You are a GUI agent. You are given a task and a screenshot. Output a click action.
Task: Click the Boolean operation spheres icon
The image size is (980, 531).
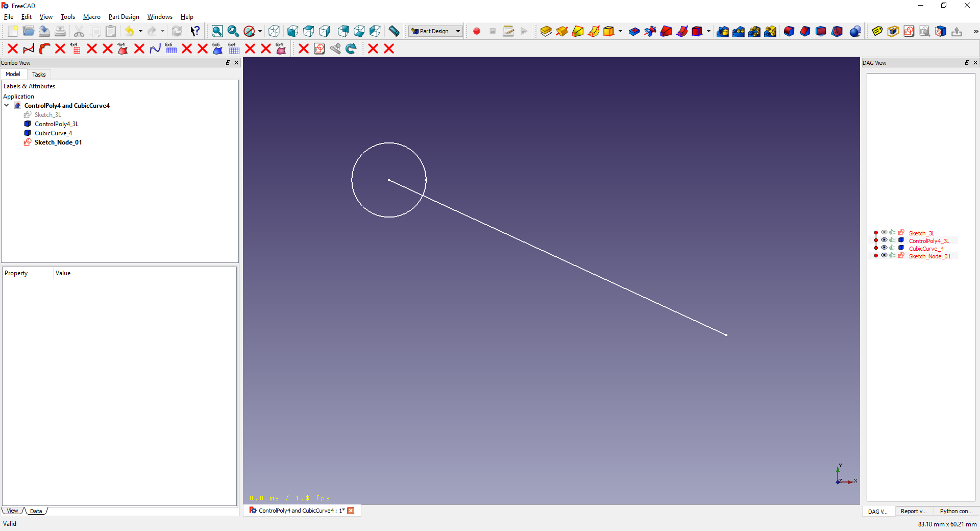point(855,31)
